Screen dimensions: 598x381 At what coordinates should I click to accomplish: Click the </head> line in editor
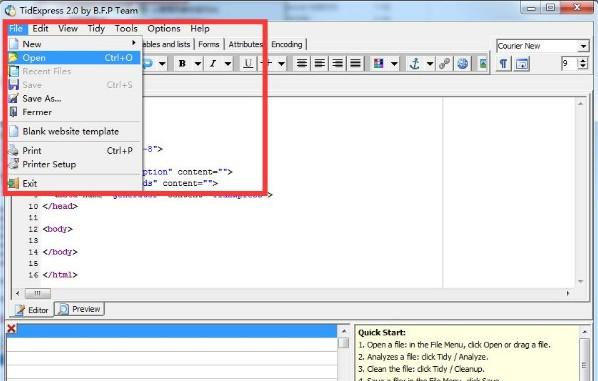tap(60, 206)
